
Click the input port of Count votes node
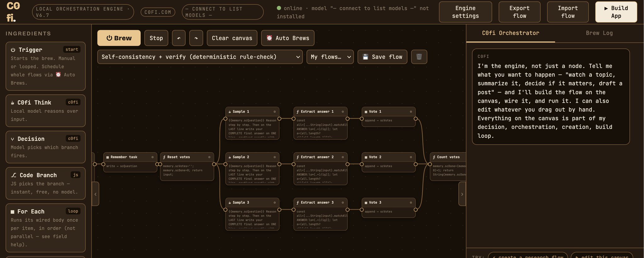(x=430, y=164)
